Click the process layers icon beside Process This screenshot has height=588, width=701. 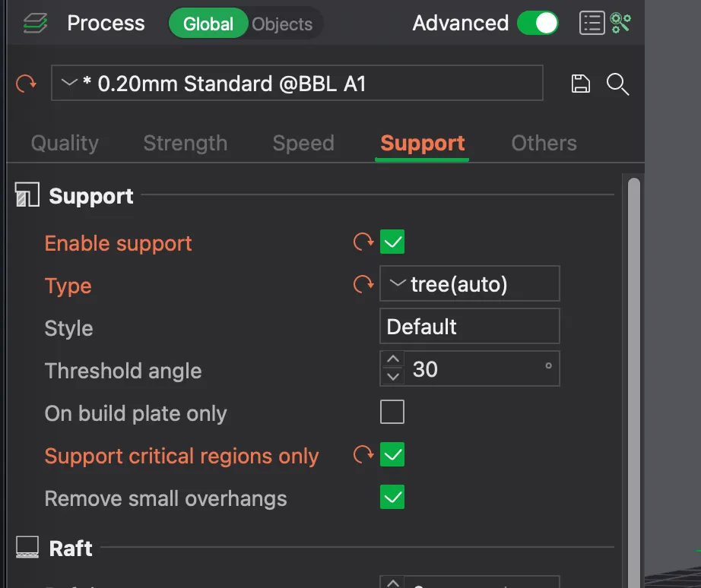click(x=35, y=24)
